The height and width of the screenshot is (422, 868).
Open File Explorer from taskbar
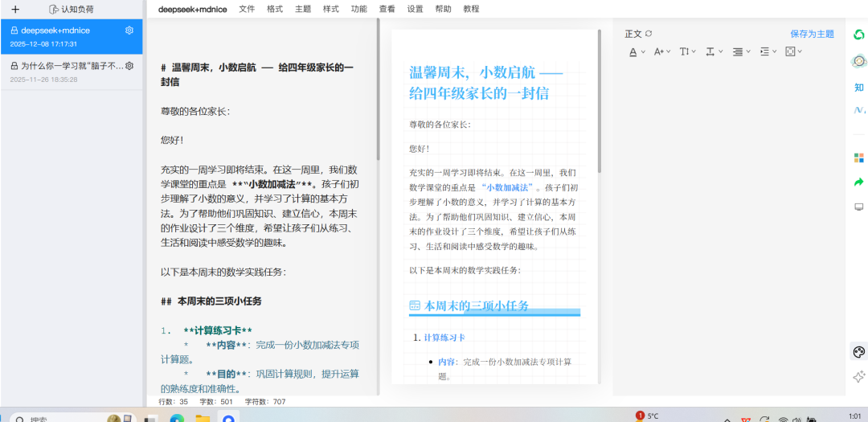point(203,419)
